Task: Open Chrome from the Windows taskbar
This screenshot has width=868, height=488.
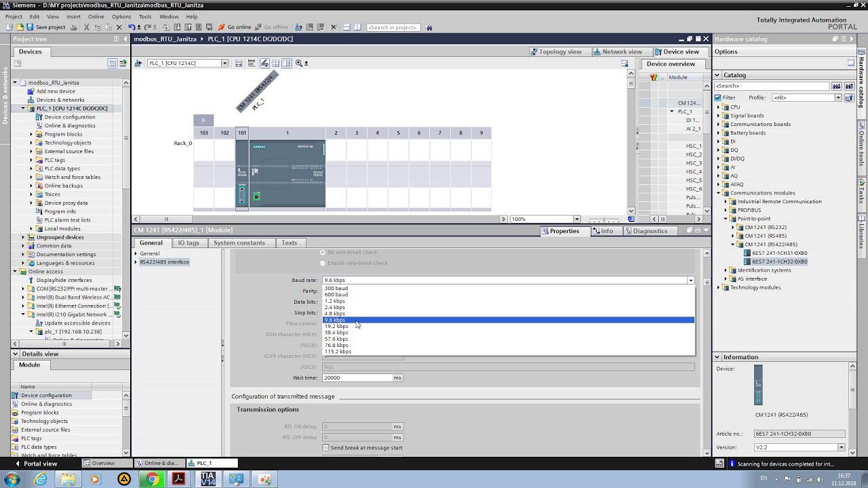Action: 152,479
